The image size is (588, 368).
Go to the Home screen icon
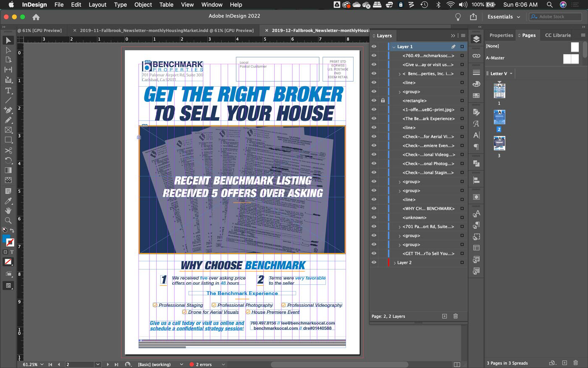point(36,17)
